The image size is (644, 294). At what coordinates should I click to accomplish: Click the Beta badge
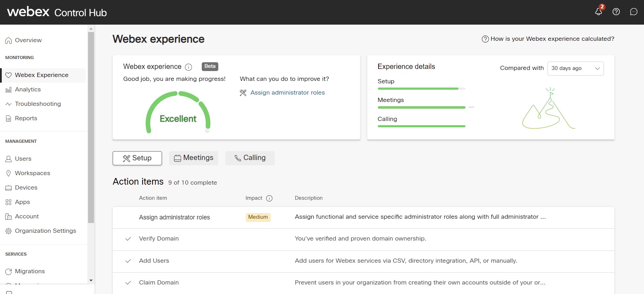coord(210,66)
